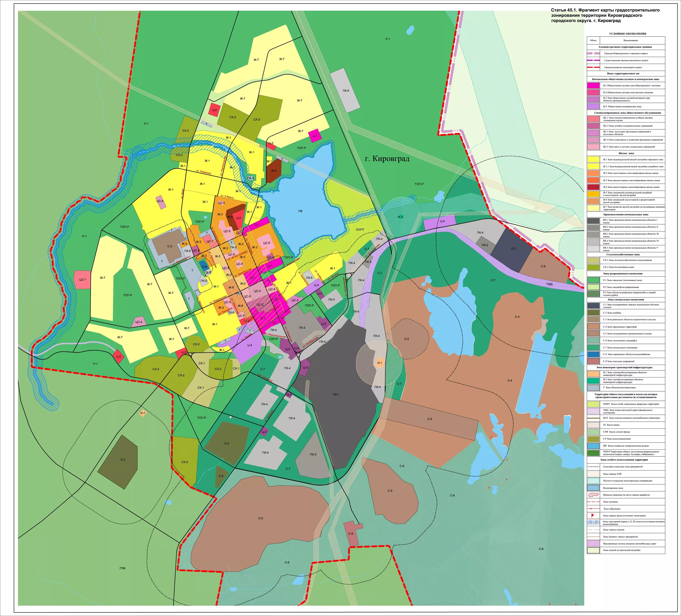
Task: Select the Ж-4 dark red legend swatch
Action: [593, 187]
